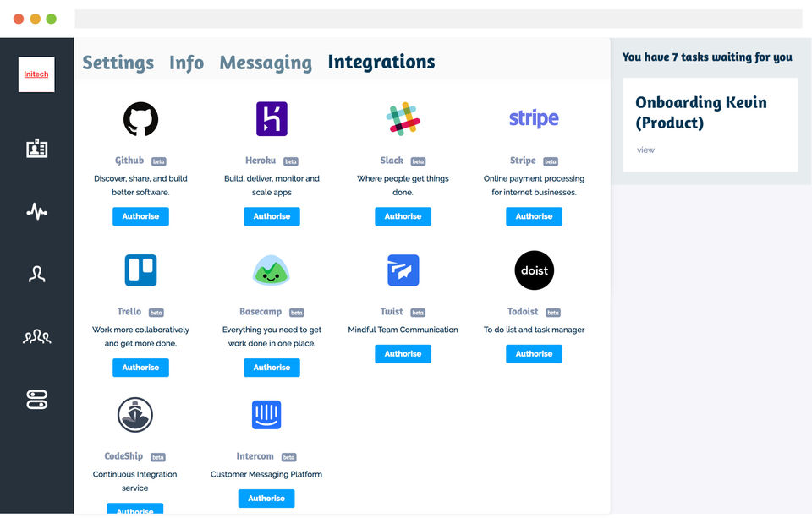Click the Slack hashtag logo icon
Viewport: 812px width, 518px height.
point(403,119)
